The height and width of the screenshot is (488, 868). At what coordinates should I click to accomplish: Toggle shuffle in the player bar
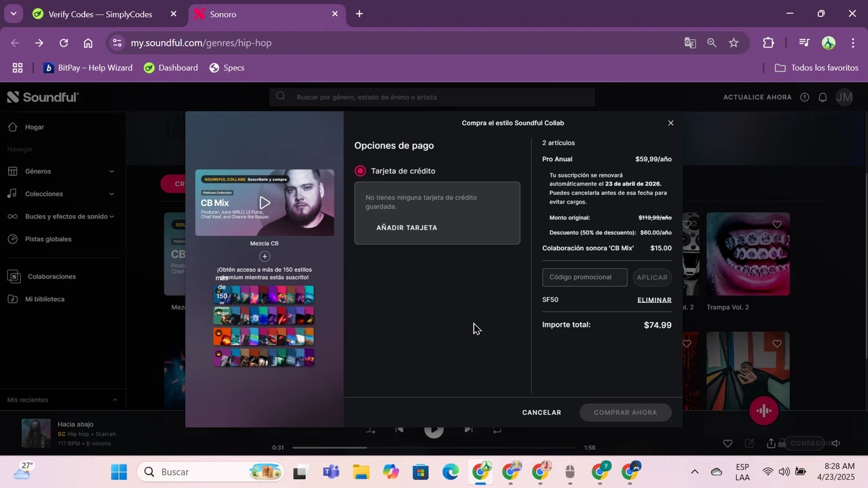(x=371, y=430)
